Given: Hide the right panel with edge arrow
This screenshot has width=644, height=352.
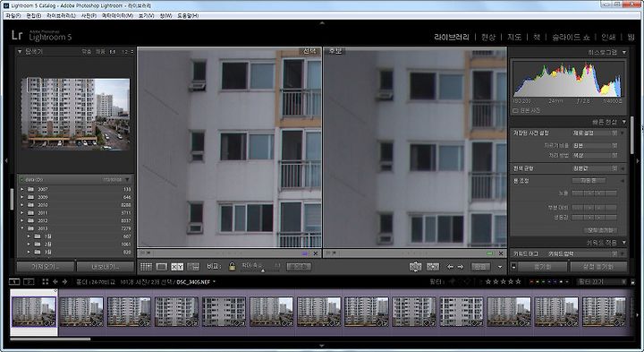Looking at the screenshot, I should click(x=638, y=160).
